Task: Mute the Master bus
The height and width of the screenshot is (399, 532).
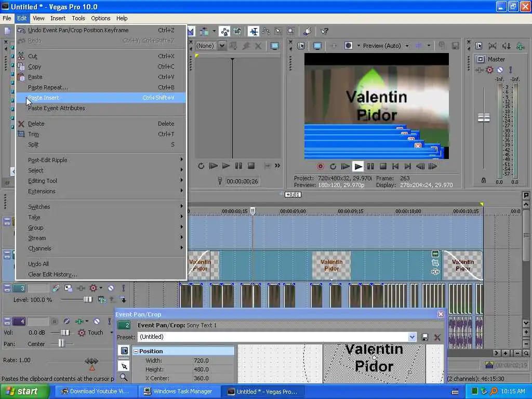Action: pos(500,70)
